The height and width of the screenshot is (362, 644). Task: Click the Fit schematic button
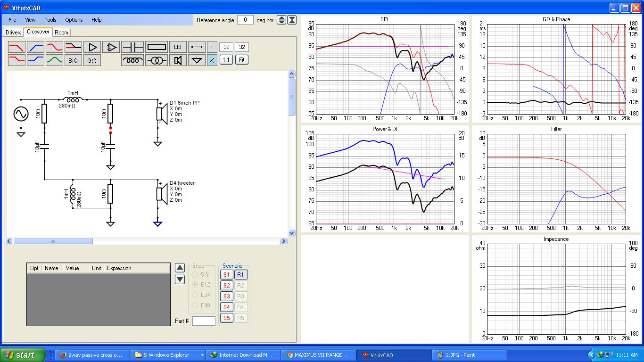click(x=241, y=60)
